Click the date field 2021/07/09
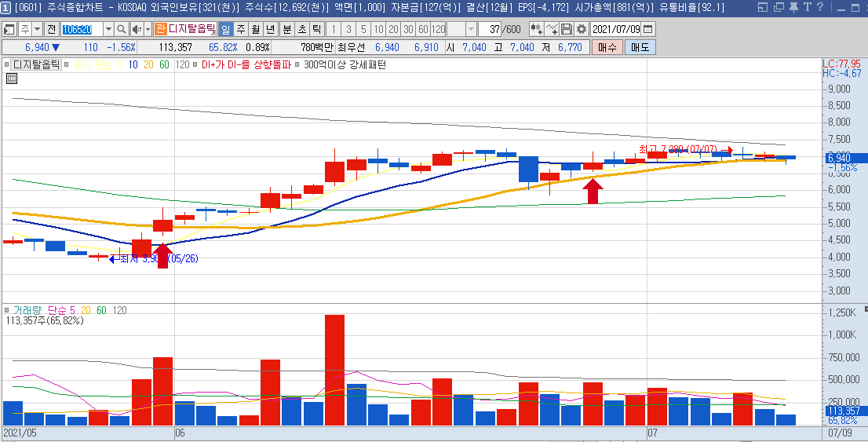This screenshot has width=868, height=442. (x=616, y=29)
